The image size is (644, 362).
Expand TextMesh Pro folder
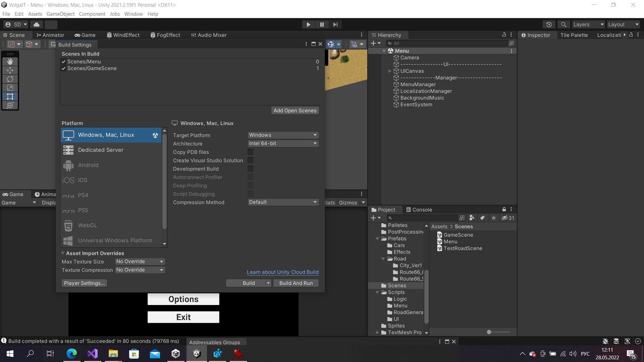click(x=378, y=333)
